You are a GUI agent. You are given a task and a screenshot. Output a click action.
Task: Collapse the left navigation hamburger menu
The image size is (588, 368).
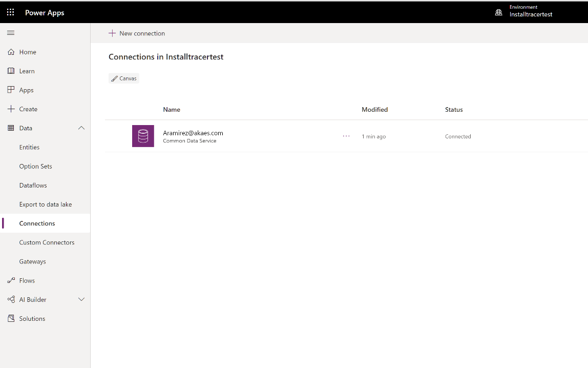pos(11,33)
